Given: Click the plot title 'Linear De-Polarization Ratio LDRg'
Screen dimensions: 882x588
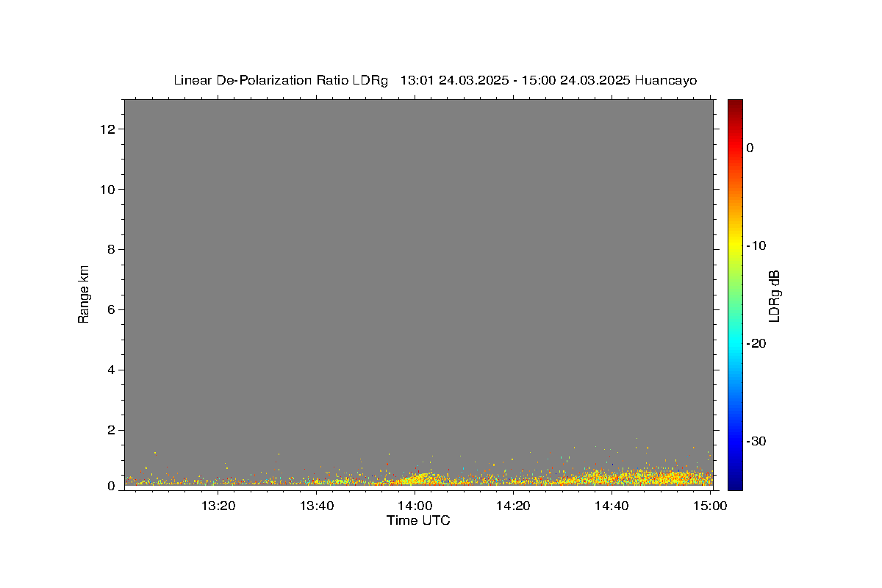Looking at the screenshot, I should pos(281,80).
